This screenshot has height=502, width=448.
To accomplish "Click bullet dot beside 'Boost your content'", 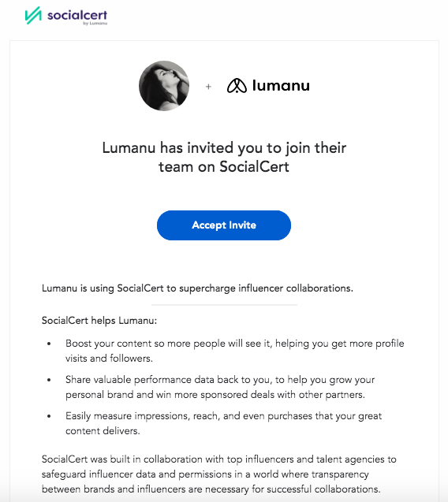I will (x=49, y=344).
